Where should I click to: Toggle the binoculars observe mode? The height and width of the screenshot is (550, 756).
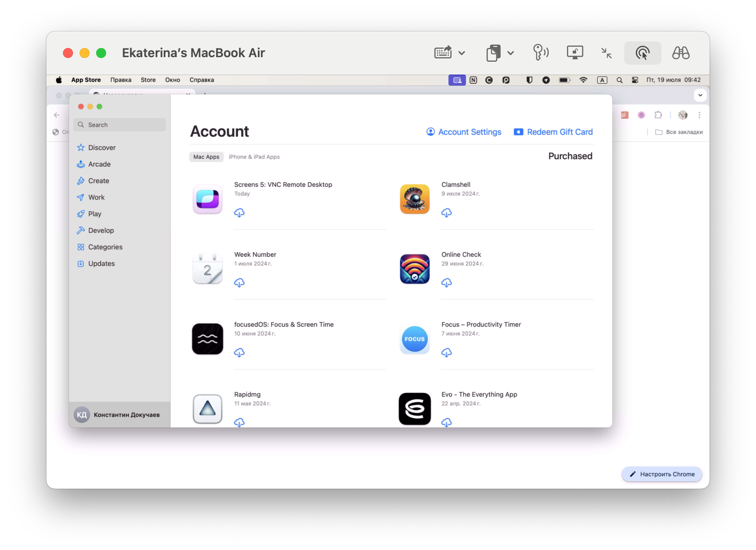click(681, 53)
